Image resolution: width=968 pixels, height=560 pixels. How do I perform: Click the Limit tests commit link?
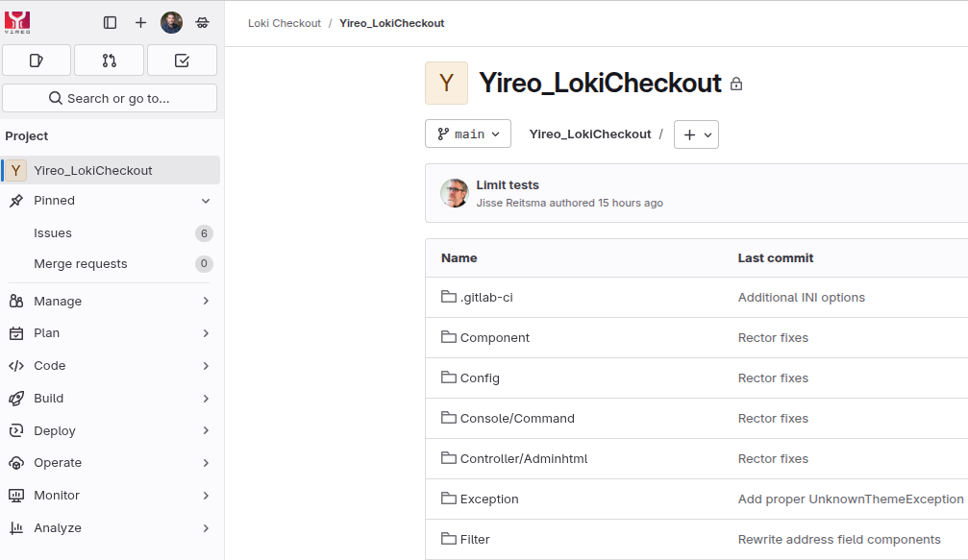pos(508,185)
